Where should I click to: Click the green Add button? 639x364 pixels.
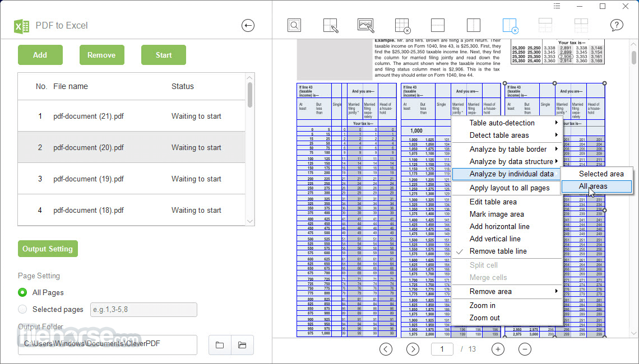pos(40,55)
